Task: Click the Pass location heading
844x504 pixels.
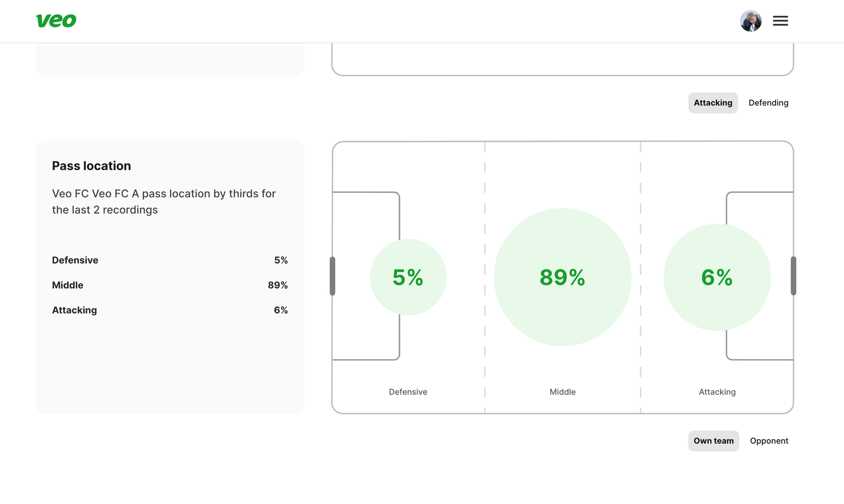Action: [92, 166]
